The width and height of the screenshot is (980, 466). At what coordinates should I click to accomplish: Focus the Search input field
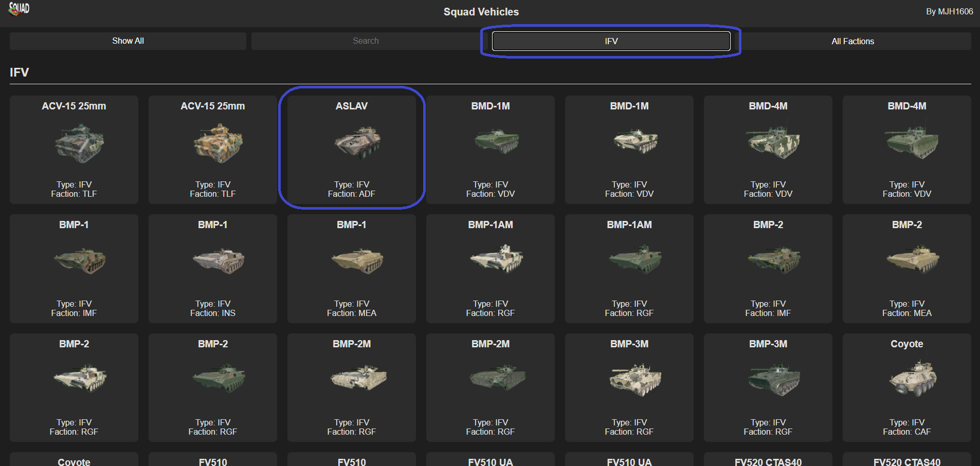[366, 41]
